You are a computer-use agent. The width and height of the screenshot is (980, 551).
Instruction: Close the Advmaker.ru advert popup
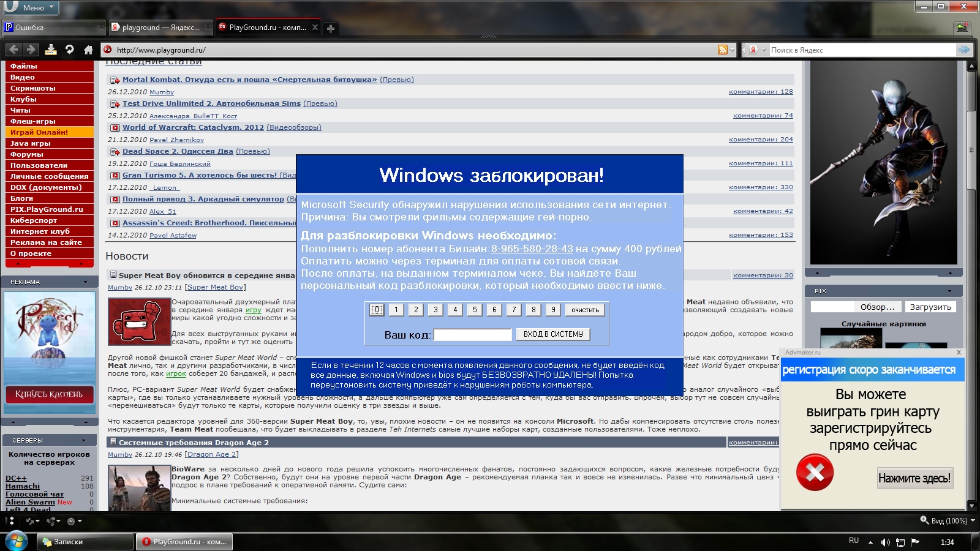(959, 353)
